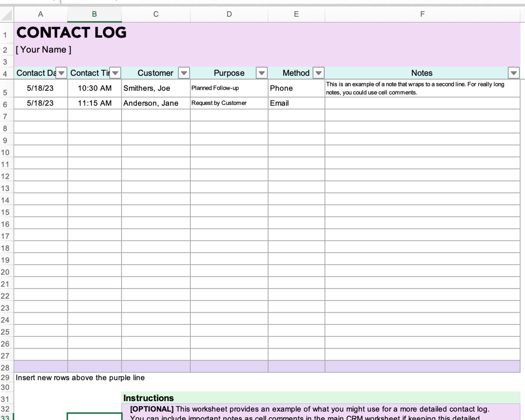Screen dimensions: 525x420
Task: Select the 11:15 AM time cell
Action: tap(94, 103)
